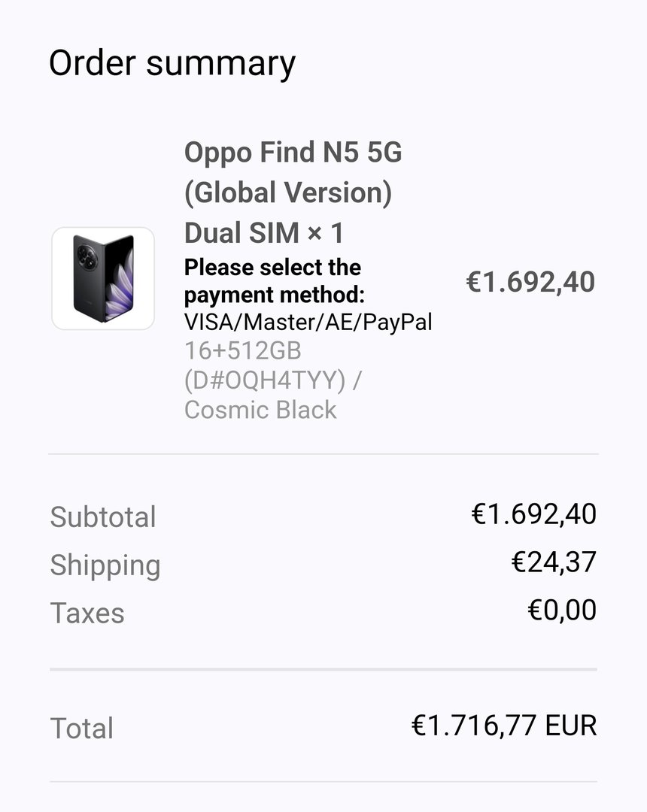The width and height of the screenshot is (647, 812).
Task: Click the €24,37 shipping cost
Action: click(554, 562)
